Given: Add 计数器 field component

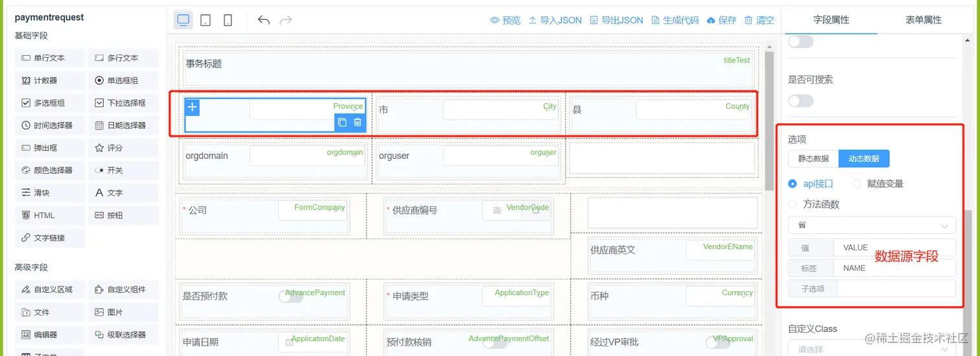Looking at the screenshot, I should [x=50, y=80].
